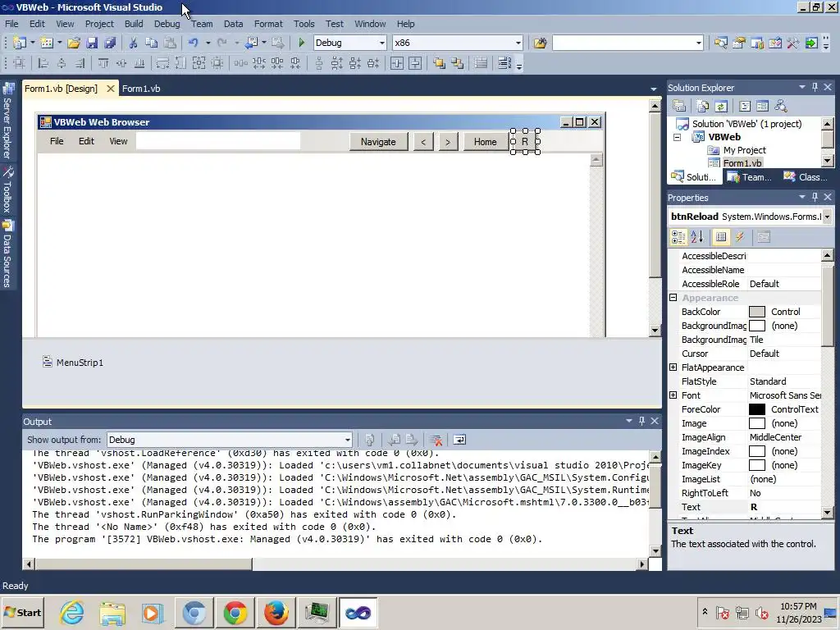Click View Designer icon in Solution Explorer

coord(762,106)
